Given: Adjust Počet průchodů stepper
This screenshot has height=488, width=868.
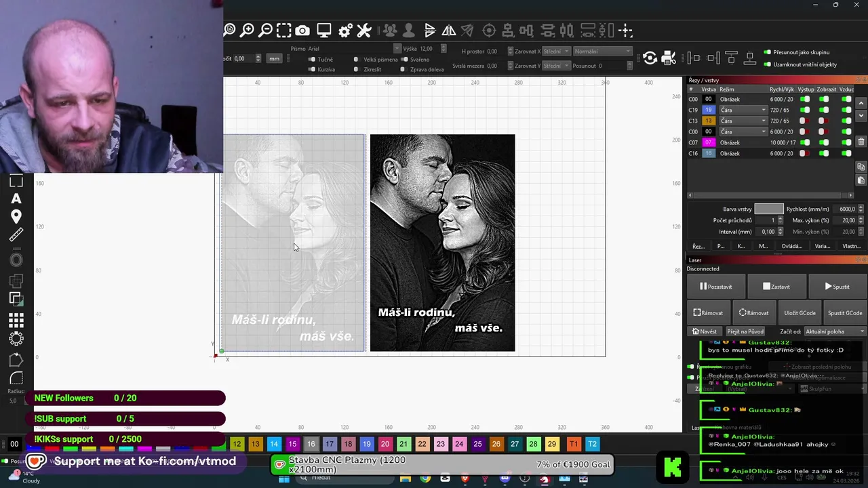Looking at the screenshot, I should pos(779,220).
